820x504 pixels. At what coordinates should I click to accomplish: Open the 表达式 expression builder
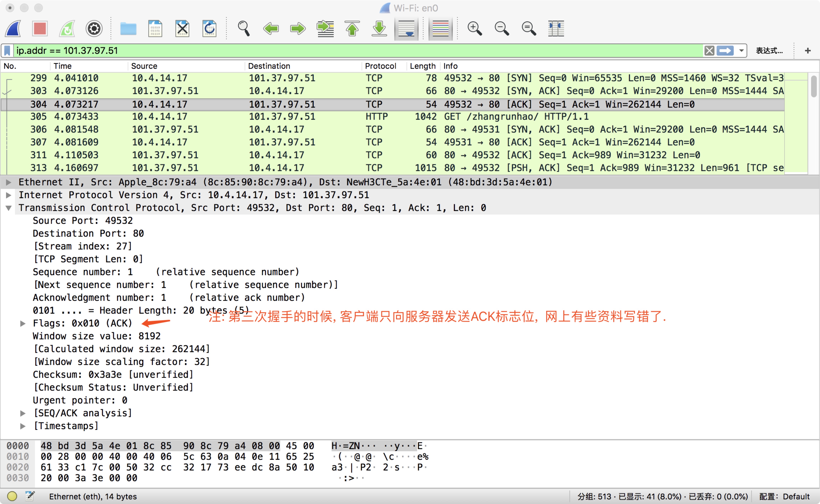pyautogui.click(x=769, y=51)
